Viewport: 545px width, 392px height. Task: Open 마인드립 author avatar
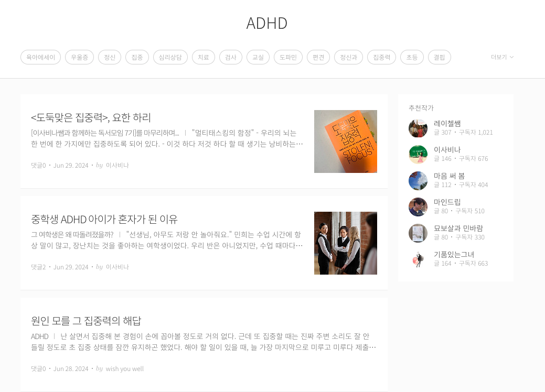pyautogui.click(x=418, y=207)
